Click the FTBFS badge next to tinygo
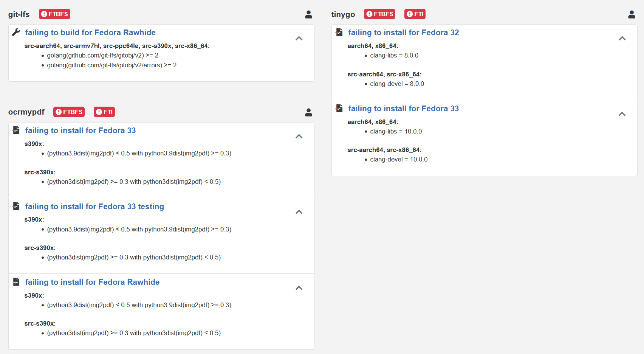Image resolution: width=644 pixels, height=354 pixels. pos(380,14)
